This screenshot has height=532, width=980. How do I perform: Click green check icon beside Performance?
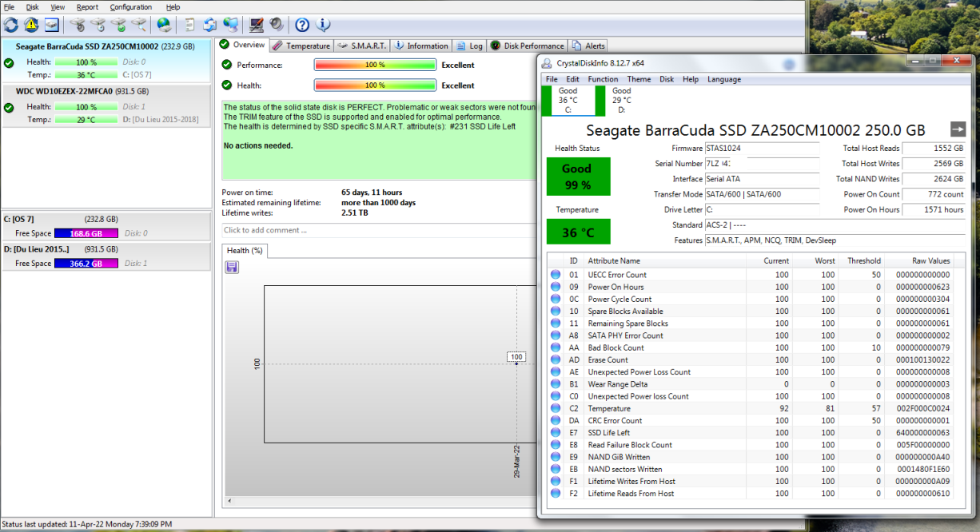point(227,65)
